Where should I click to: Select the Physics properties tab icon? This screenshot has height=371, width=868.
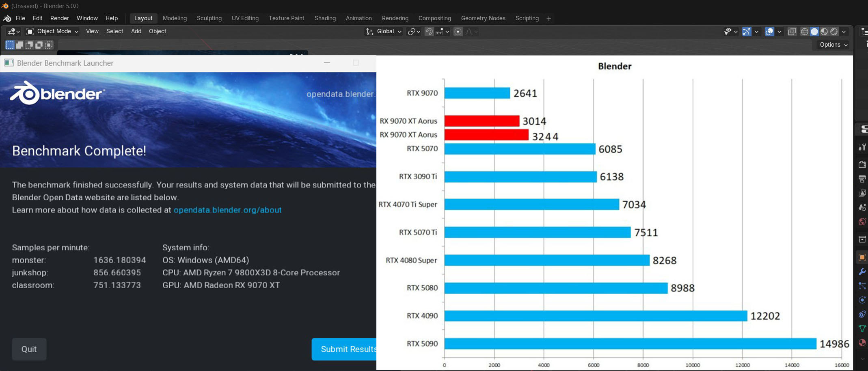click(x=862, y=300)
